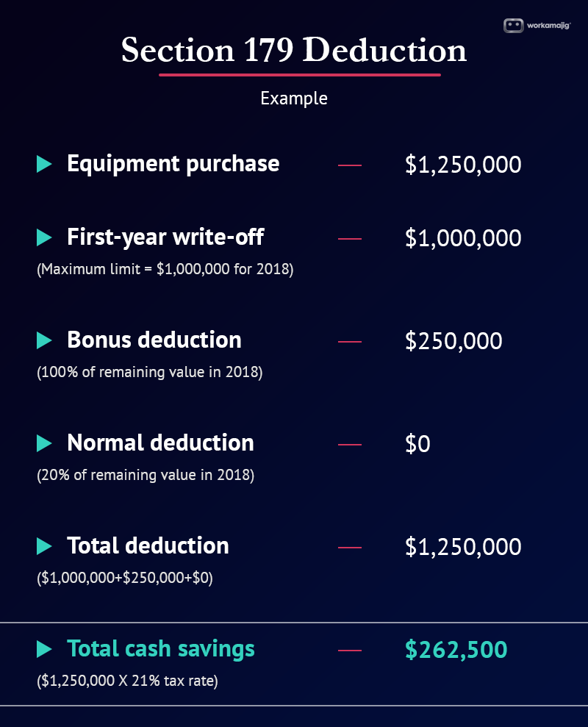
Task: Click the $1,000,000 write-off amount
Action: click(x=463, y=238)
